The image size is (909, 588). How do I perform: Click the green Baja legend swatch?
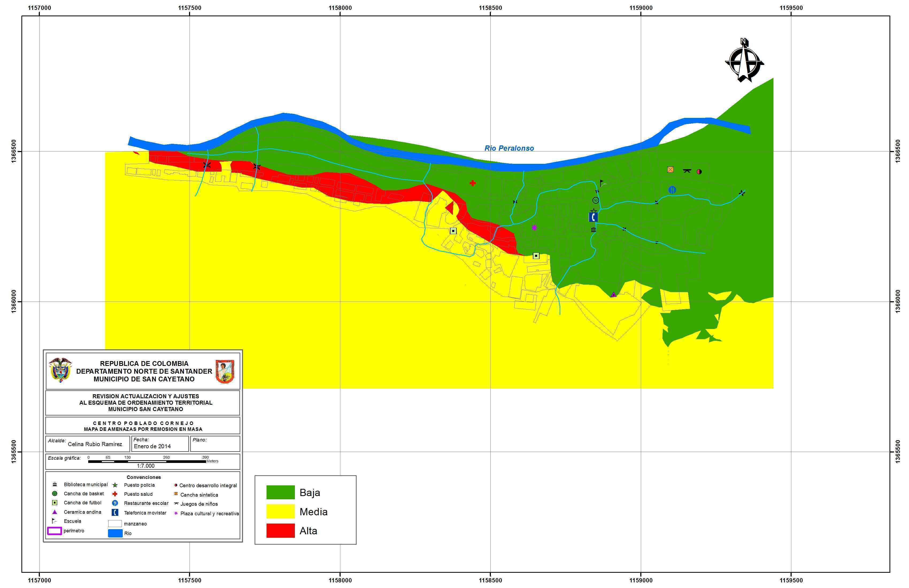280,493
